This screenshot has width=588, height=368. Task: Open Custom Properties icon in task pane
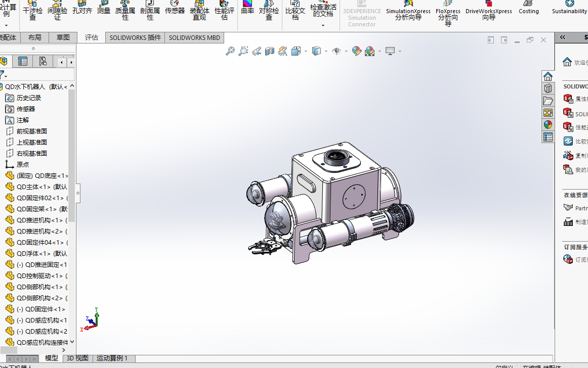[548, 137]
